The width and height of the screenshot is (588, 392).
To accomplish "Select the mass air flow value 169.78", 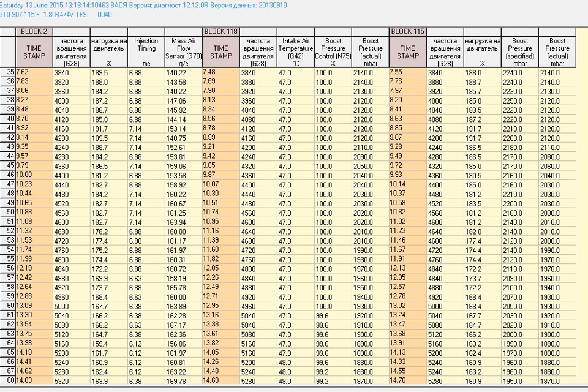I will 183,380.
